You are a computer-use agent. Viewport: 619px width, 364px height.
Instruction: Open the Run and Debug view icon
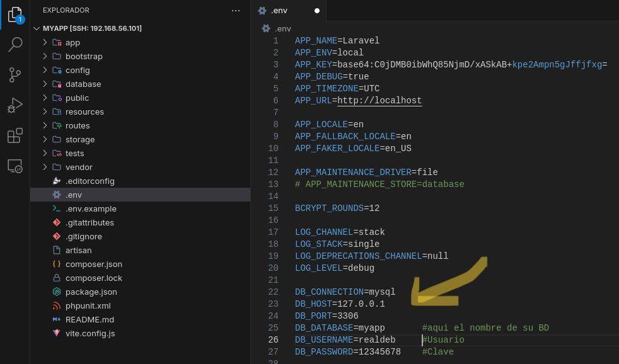tap(15, 105)
